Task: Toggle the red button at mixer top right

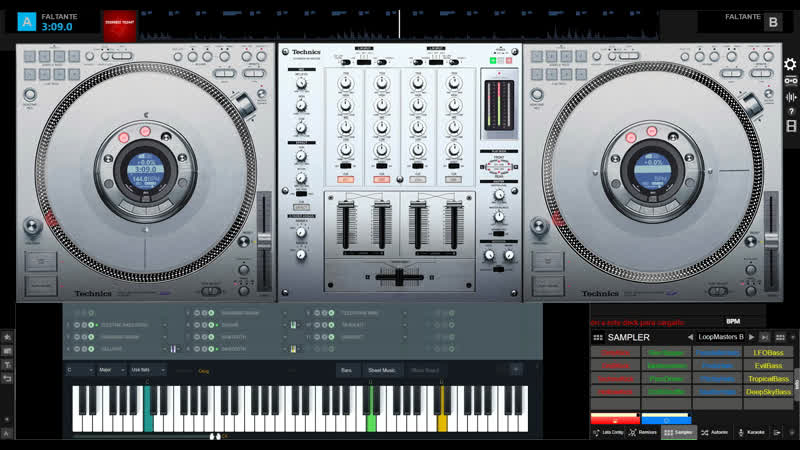Action: 509,61
